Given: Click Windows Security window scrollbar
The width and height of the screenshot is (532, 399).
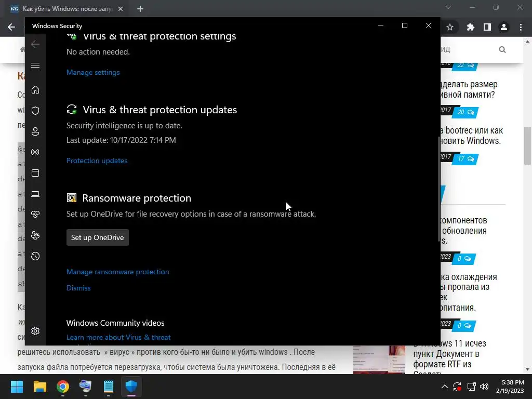Looking at the screenshot, I should tap(440, 190).
